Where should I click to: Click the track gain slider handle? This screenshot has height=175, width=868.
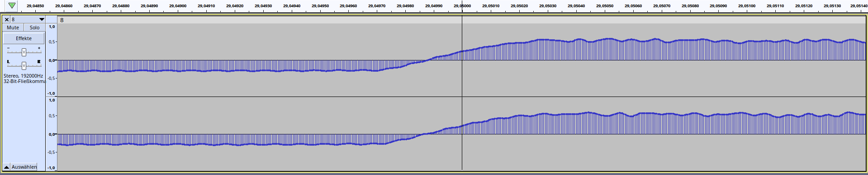pyautogui.click(x=24, y=52)
